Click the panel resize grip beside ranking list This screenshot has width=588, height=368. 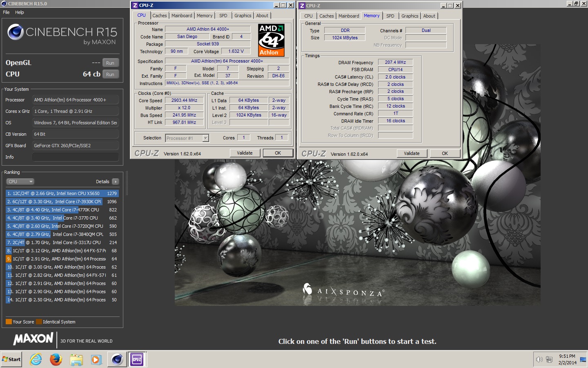click(x=127, y=184)
